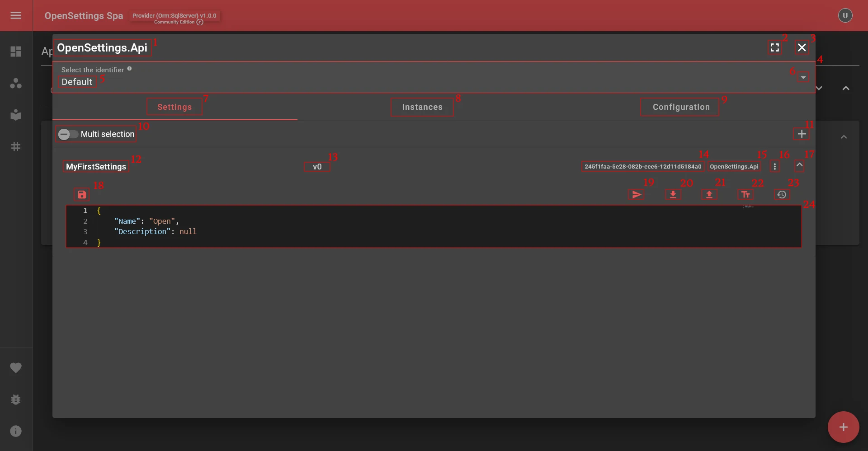This screenshot has height=451, width=868.
Task: Open the three-dot kebab menu
Action: 774,166
